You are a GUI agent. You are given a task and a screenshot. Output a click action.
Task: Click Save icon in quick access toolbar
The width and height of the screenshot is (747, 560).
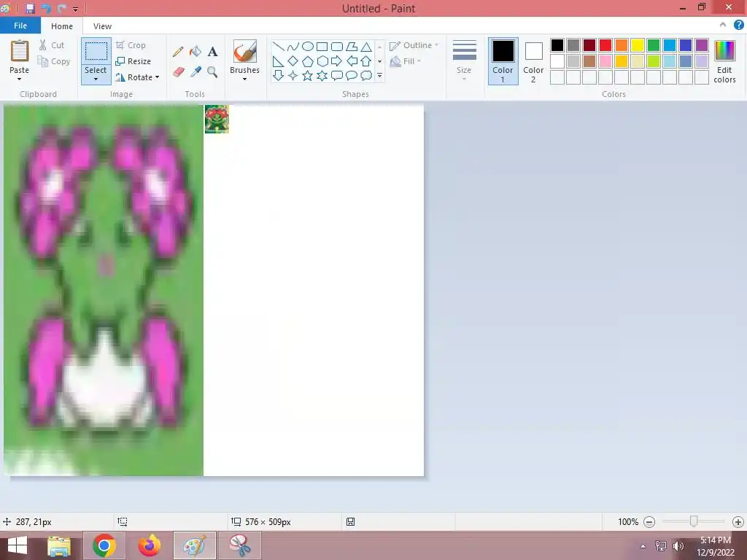pos(30,9)
